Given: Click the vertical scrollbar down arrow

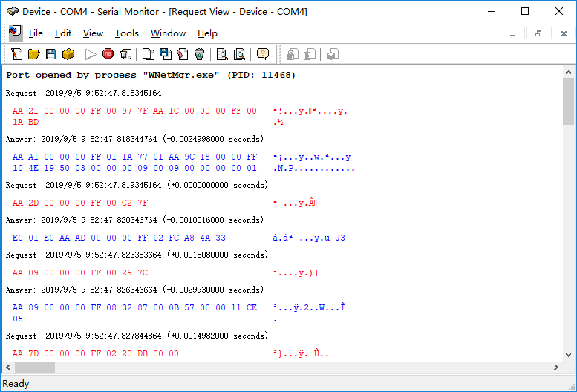Looking at the screenshot, I should click(568, 353).
